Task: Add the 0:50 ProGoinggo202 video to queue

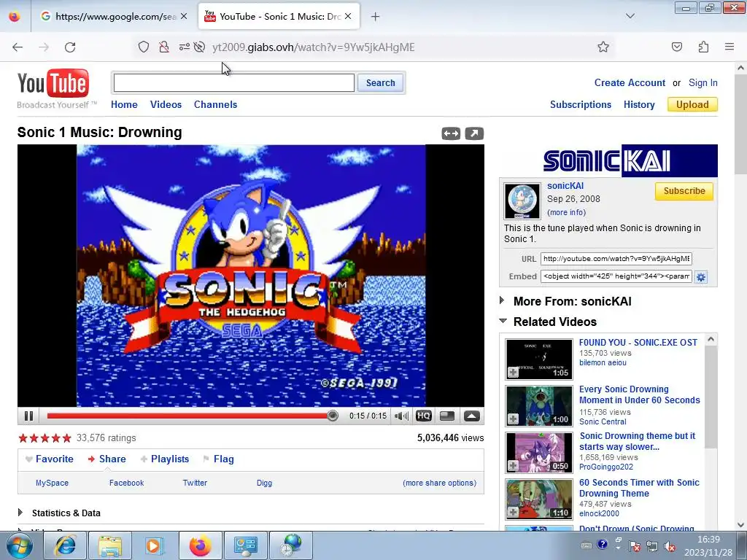Action: [513, 466]
